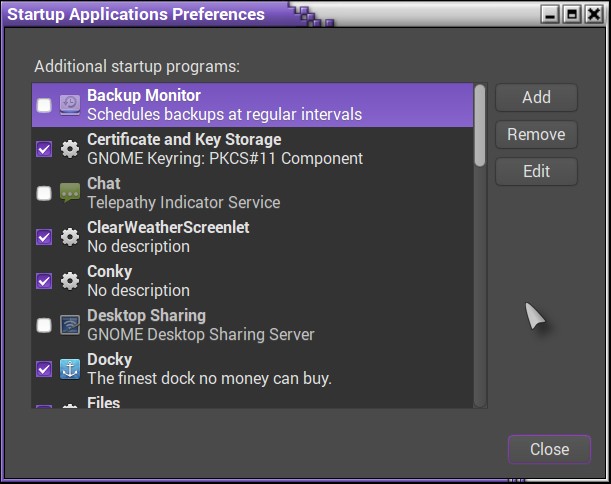Click the Docky anchor icon
Viewport: 611px width, 484px height.
click(70, 369)
